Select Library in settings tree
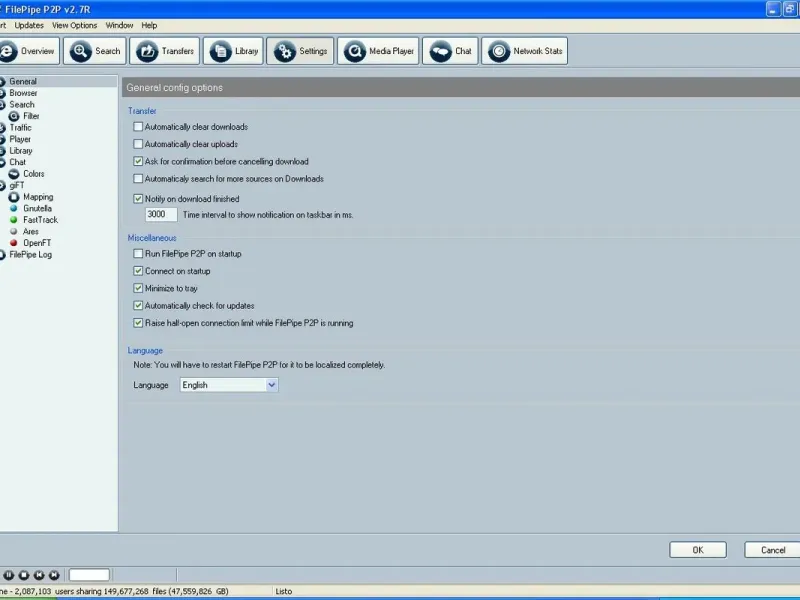 coord(21,151)
